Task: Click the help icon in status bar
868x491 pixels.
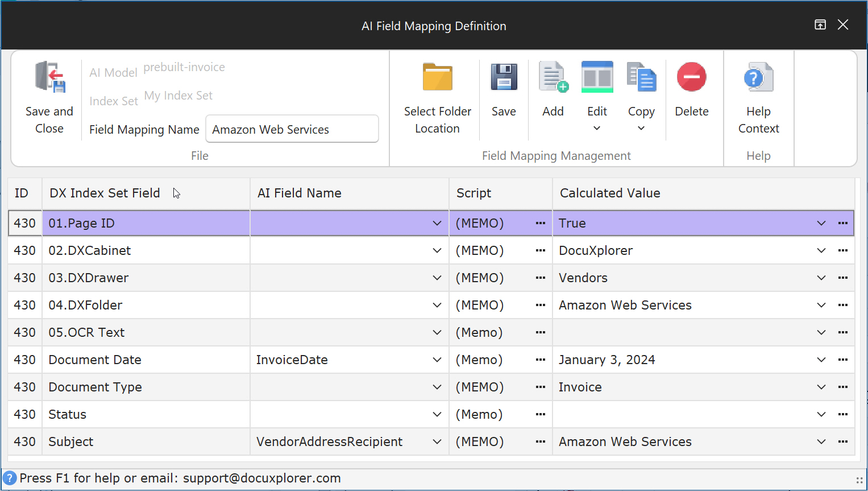Action: click(10, 478)
